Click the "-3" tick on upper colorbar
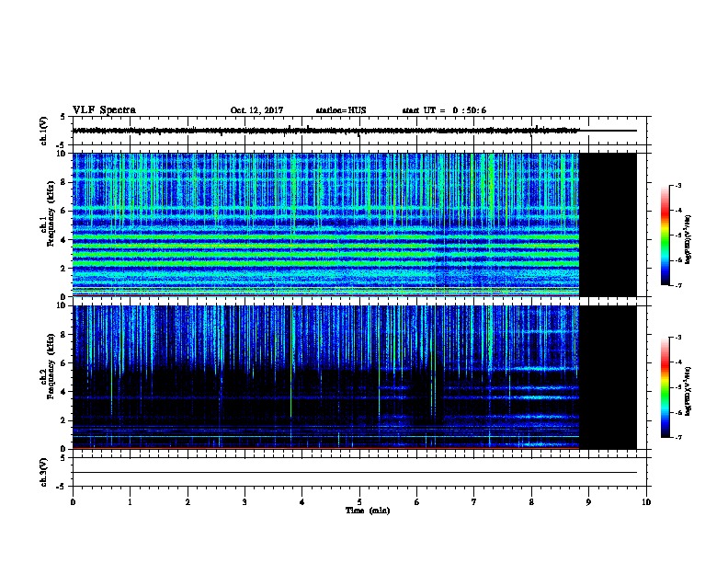The width and height of the screenshot is (728, 563). 677,186
